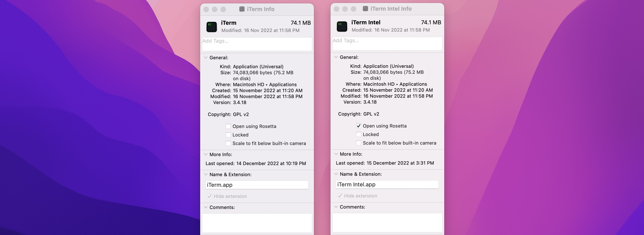Toggle Hide extension checkbox in iTerm Info
This screenshot has height=235, width=644.
[210, 196]
